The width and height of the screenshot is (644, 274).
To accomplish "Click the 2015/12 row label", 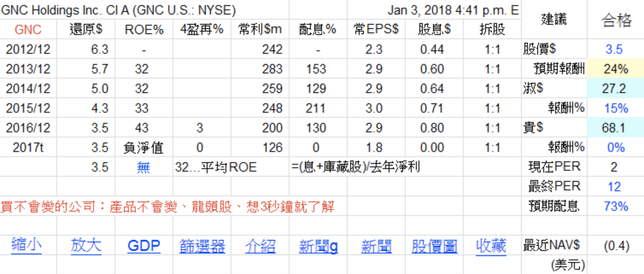I will pyautogui.click(x=28, y=108).
